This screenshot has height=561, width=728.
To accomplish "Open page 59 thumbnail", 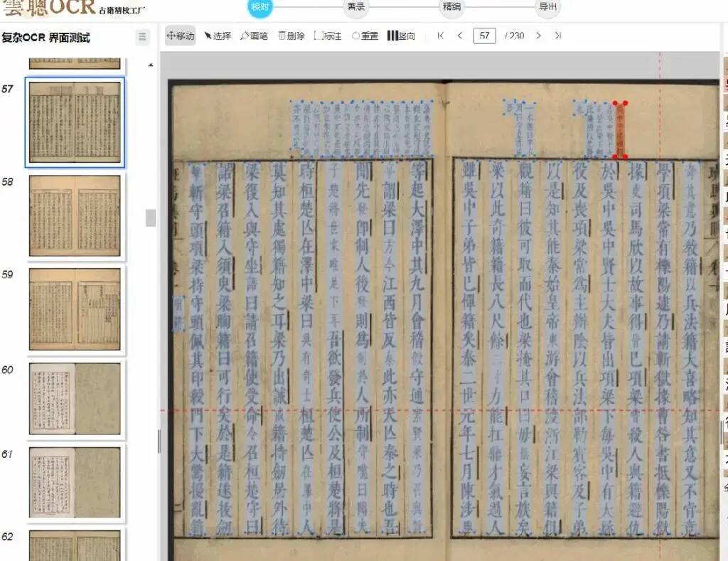I will point(75,309).
